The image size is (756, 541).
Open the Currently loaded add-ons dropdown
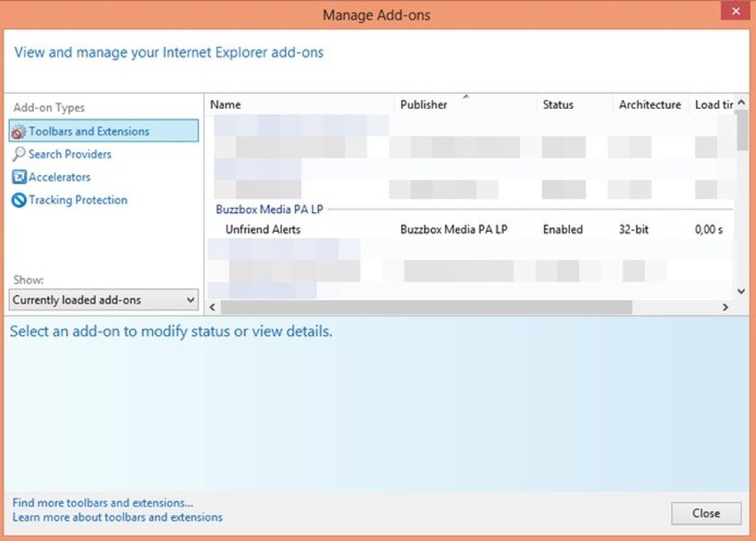(x=104, y=300)
